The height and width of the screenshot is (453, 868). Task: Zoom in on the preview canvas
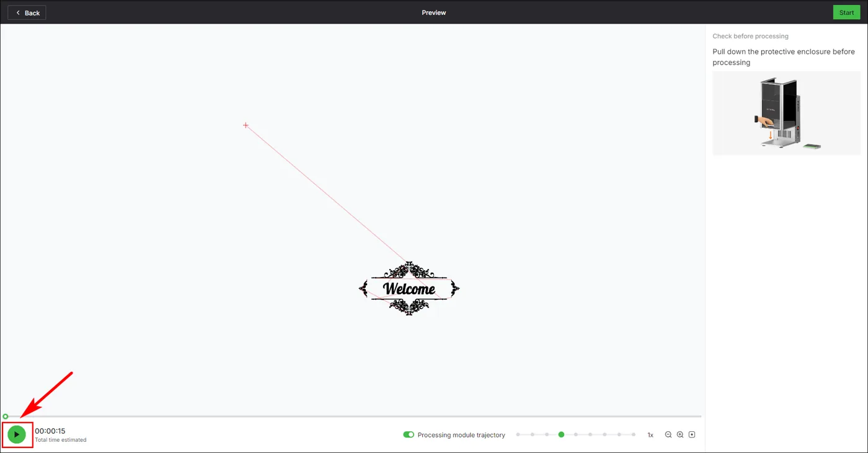(x=680, y=434)
